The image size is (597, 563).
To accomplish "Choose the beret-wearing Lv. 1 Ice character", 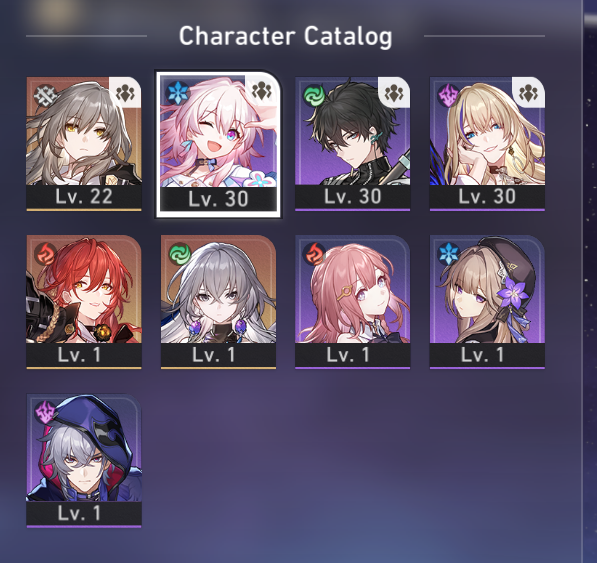I will pos(487,302).
